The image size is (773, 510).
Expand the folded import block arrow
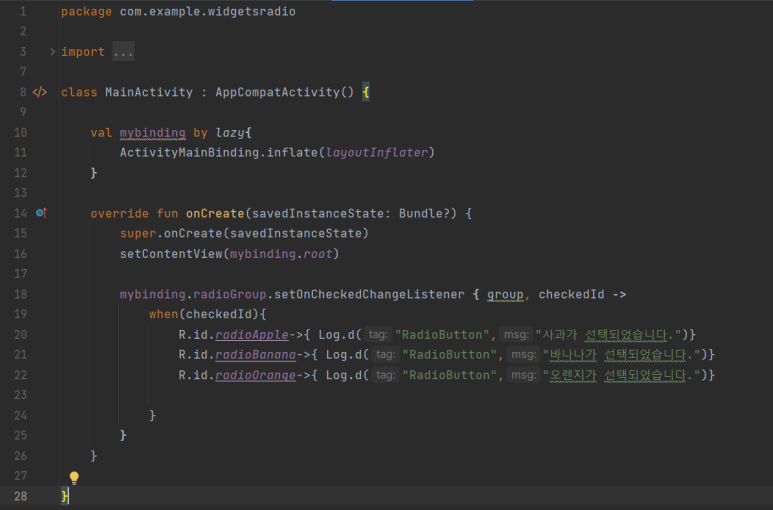click(52, 52)
